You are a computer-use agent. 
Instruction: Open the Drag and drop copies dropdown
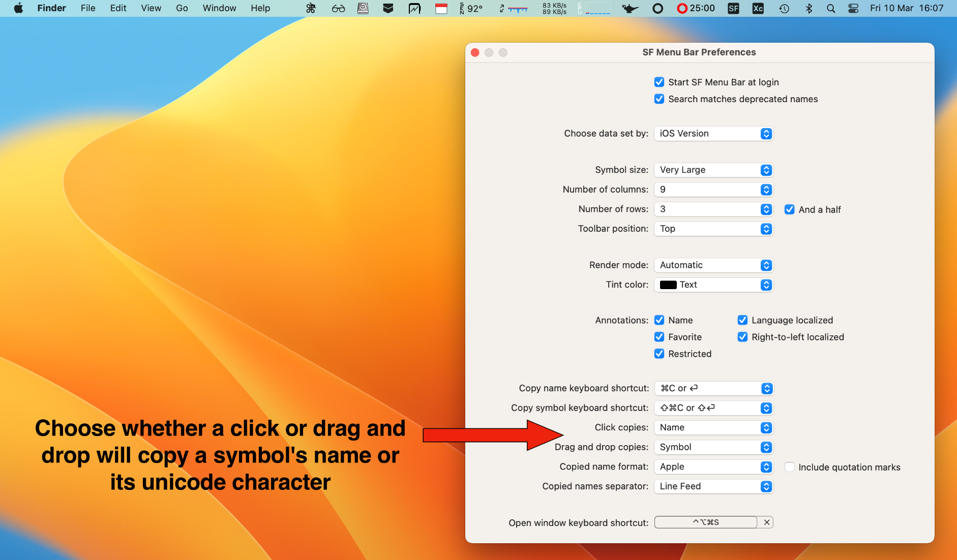point(713,447)
